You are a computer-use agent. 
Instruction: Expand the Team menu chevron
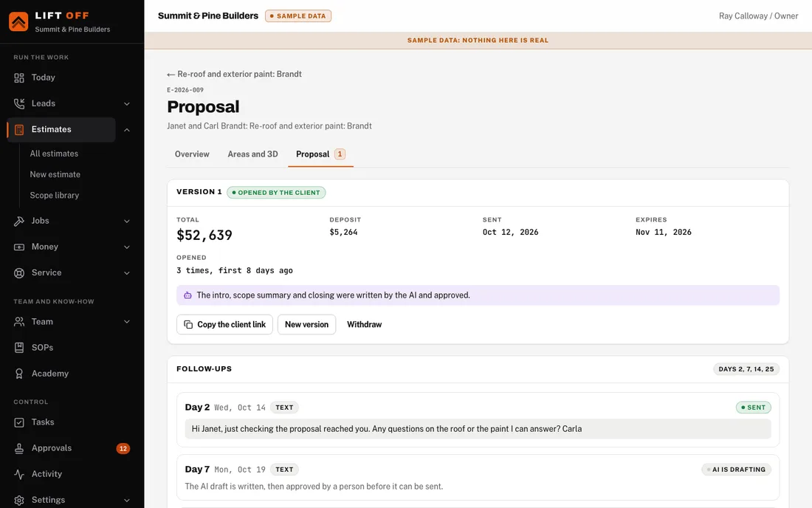[127, 322]
